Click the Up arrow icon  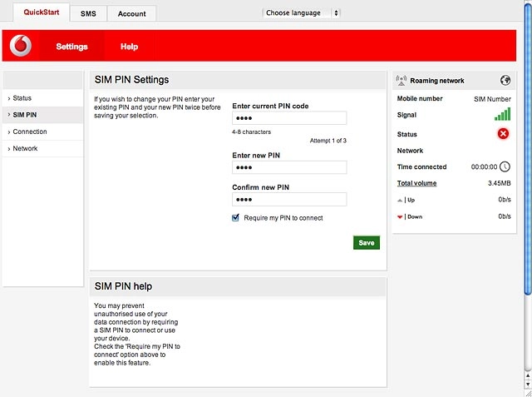[x=400, y=201]
